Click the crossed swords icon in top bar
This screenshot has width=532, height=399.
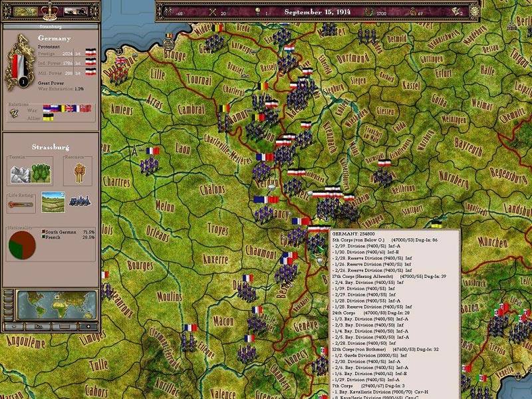tap(213, 12)
